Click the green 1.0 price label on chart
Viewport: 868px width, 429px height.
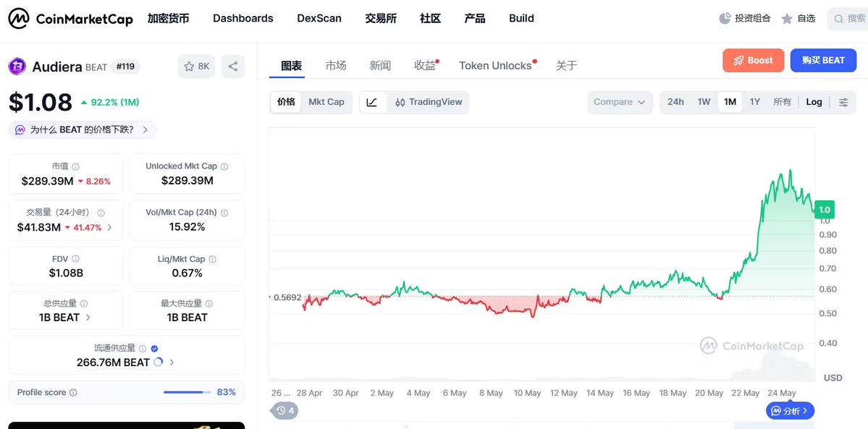[825, 210]
